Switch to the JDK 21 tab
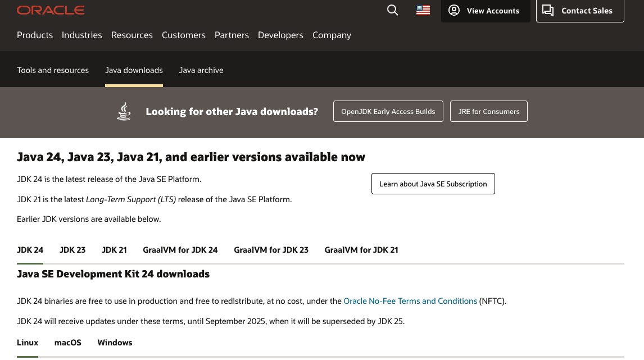Image resolution: width=644 pixels, height=360 pixels. [114, 250]
